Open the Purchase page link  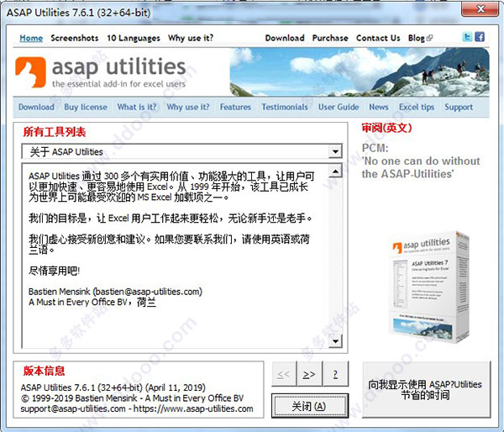tap(330, 38)
